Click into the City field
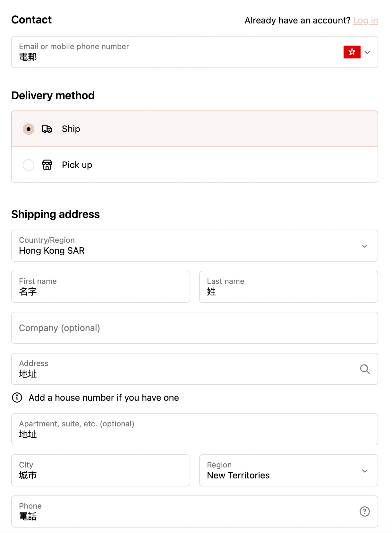 pos(101,470)
